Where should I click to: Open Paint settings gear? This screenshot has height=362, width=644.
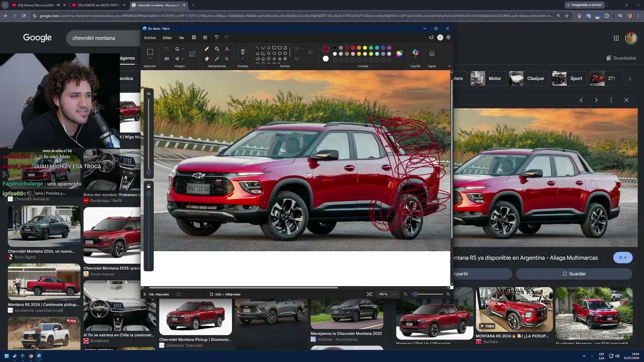pyautogui.click(x=448, y=38)
